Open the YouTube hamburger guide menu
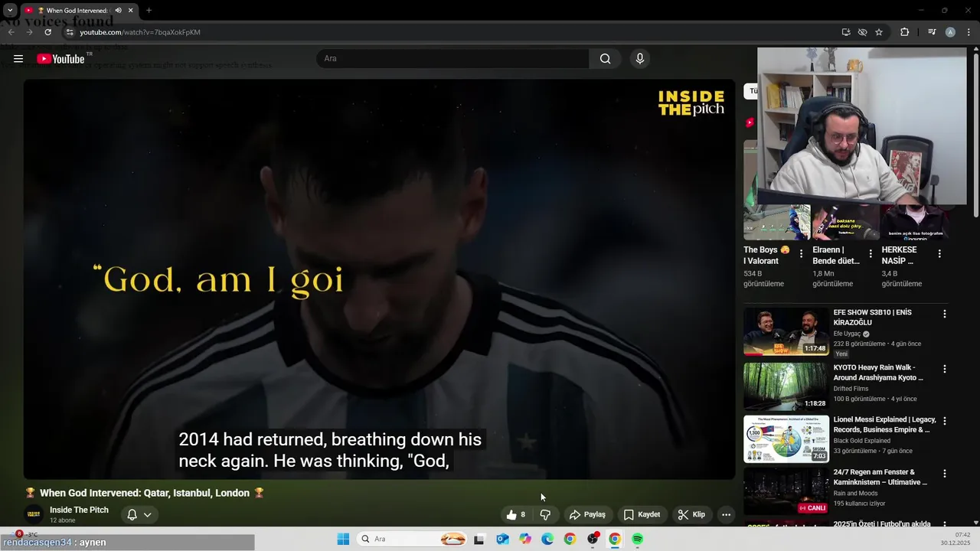 click(18, 59)
